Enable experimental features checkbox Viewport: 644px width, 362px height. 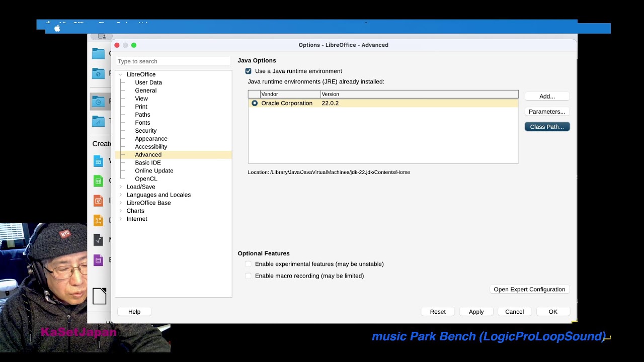[x=248, y=264]
